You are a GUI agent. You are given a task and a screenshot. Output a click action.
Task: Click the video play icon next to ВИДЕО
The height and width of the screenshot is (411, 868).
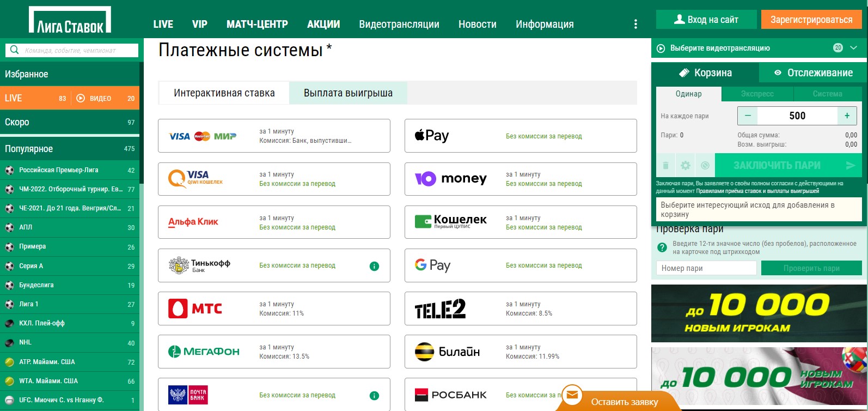coord(81,98)
